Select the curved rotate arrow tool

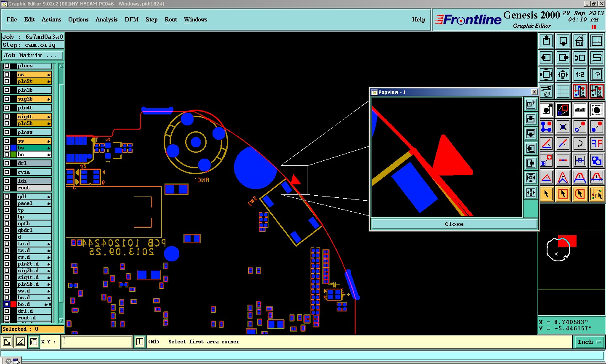coord(580,143)
